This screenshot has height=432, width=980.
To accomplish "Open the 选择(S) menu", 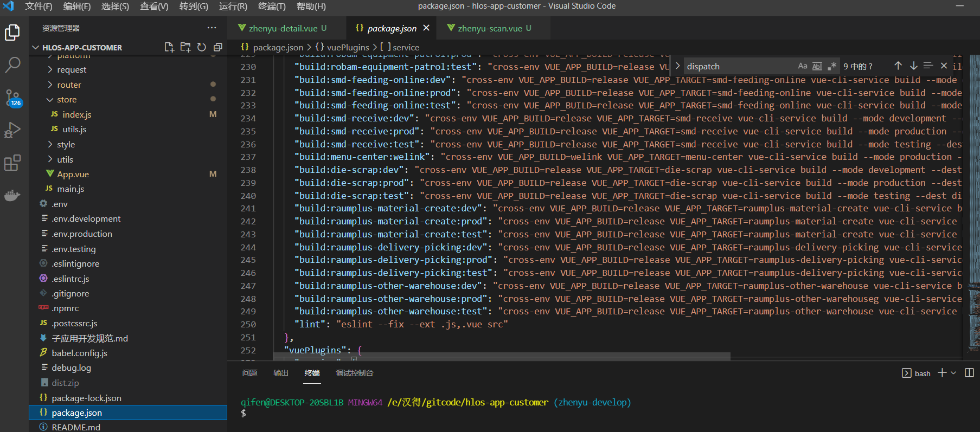I will 115,6.
